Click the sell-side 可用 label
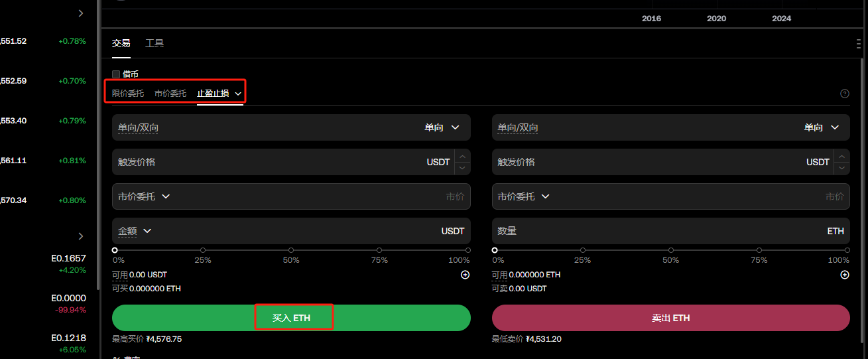868x359 pixels. 499,275
